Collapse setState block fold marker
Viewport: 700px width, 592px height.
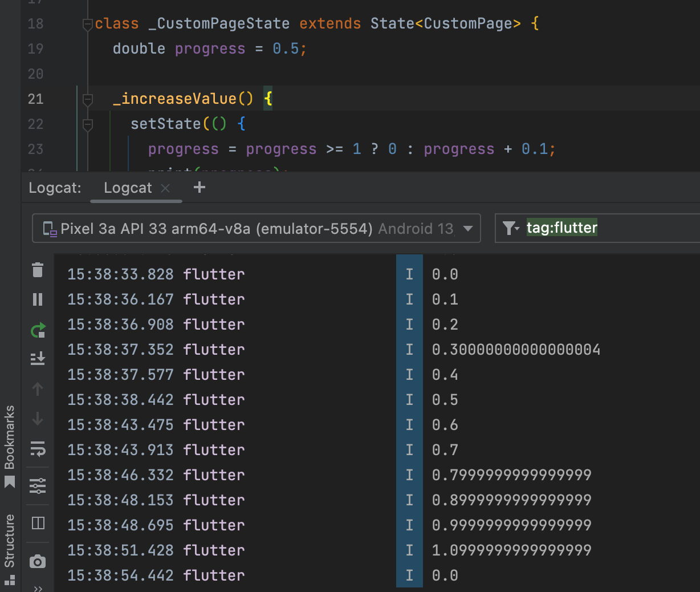(88, 125)
